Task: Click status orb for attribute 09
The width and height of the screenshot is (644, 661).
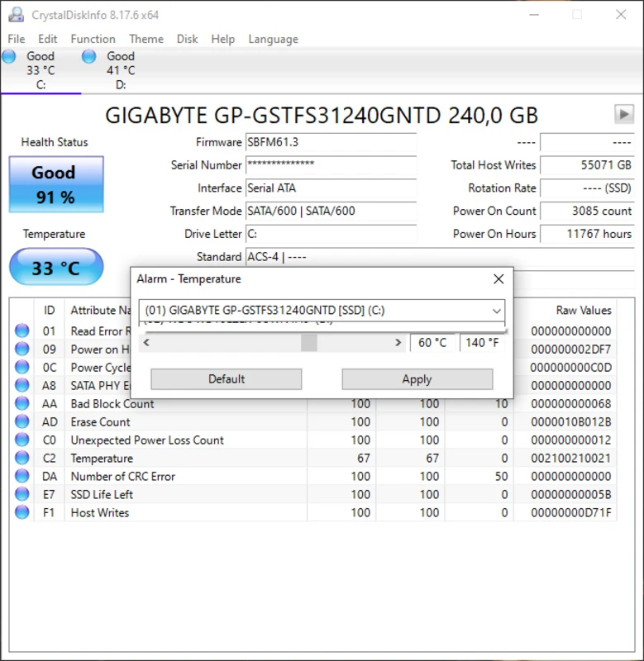Action: pos(22,349)
